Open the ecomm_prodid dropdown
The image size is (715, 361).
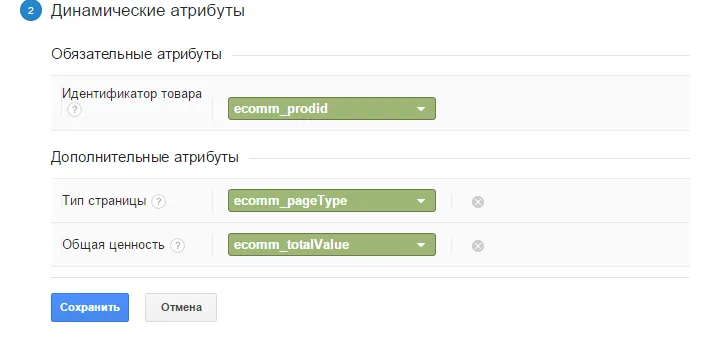point(332,108)
